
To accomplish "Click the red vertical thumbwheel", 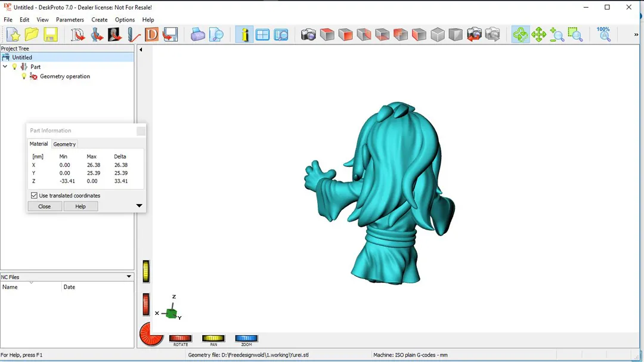I will tap(146, 305).
